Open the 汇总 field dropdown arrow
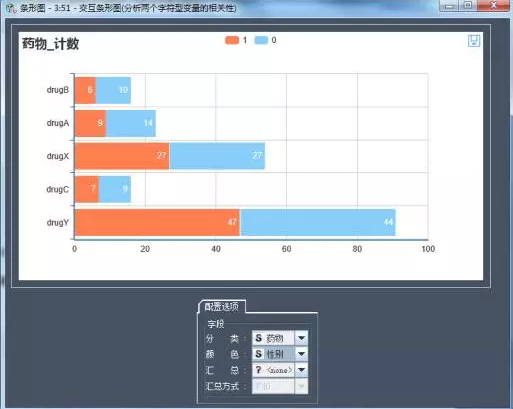 pyautogui.click(x=301, y=370)
